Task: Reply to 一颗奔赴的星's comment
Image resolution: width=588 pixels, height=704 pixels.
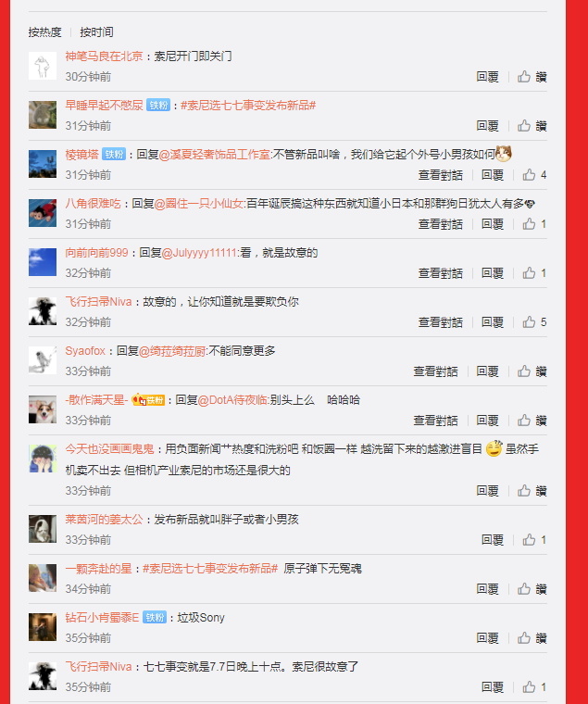Action: 487,588
